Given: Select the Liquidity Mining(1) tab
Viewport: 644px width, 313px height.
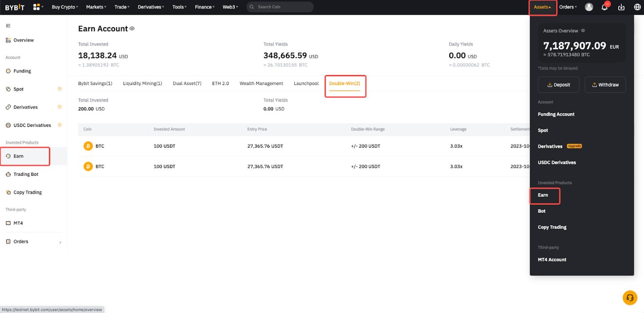Looking at the screenshot, I should click(142, 84).
